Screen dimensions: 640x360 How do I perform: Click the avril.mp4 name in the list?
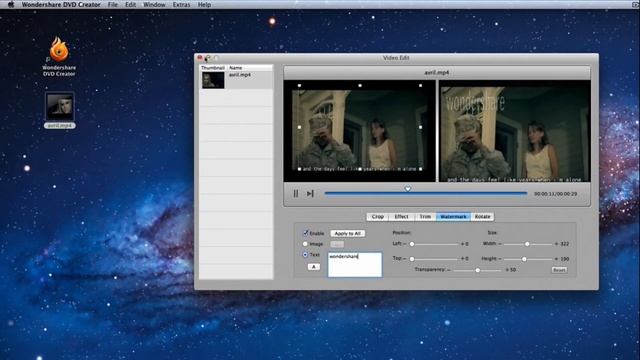240,75
